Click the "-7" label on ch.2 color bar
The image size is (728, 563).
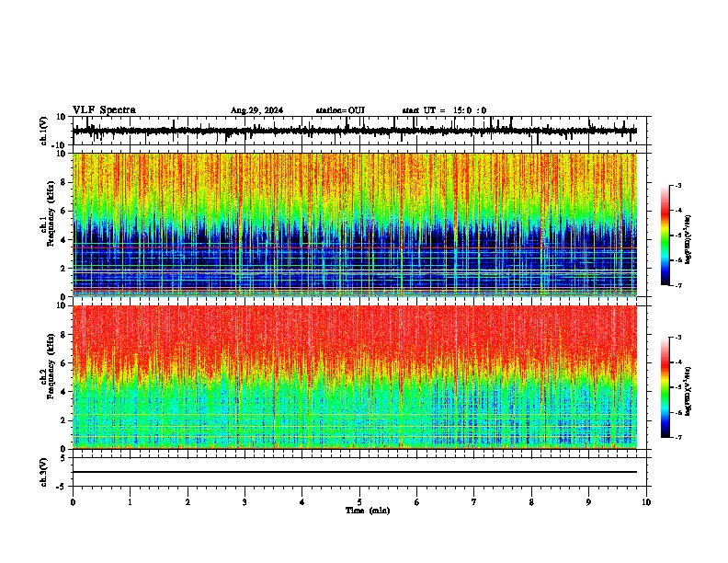coord(677,438)
